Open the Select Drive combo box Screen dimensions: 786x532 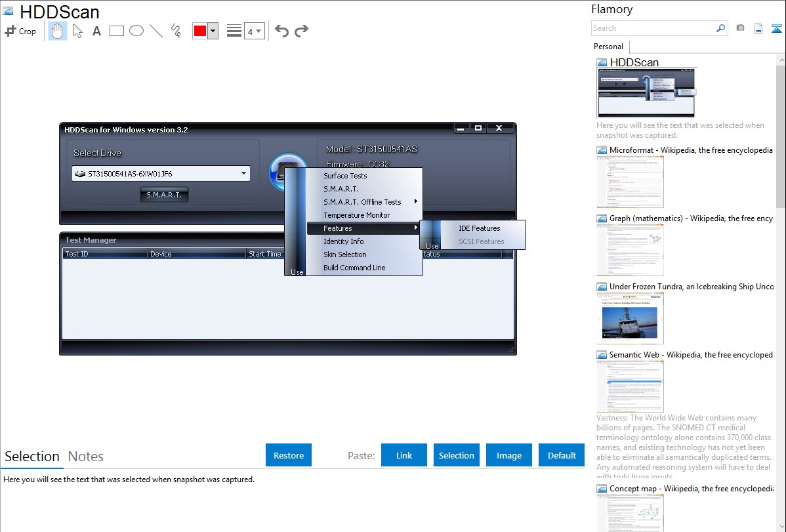(x=161, y=173)
